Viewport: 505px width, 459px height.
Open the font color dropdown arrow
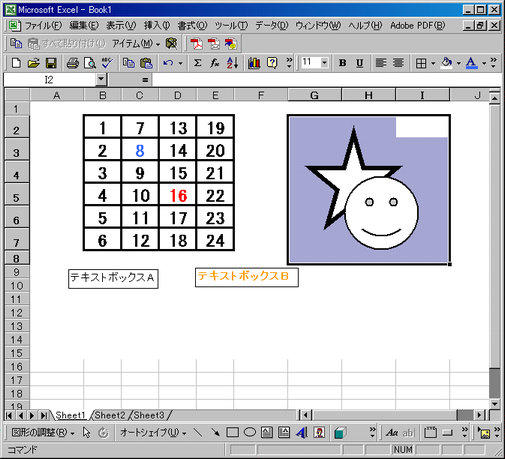[x=484, y=63]
